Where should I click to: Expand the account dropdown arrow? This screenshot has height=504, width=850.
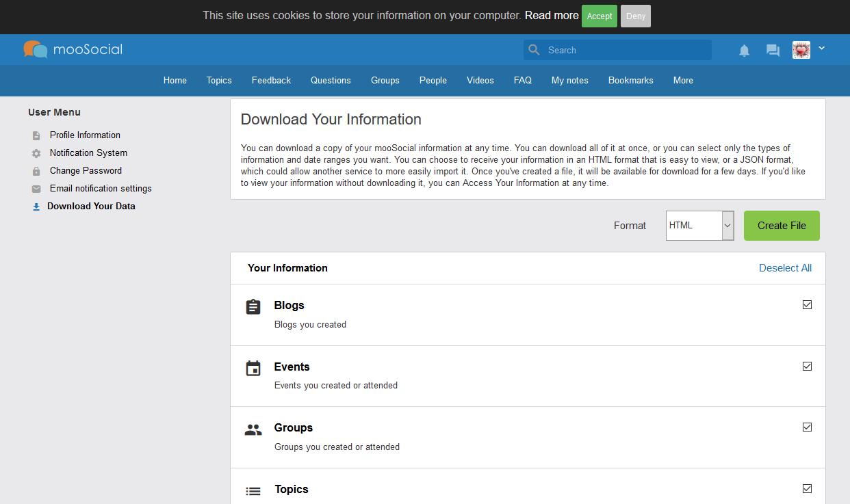pyautogui.click(x=822, y=49)
